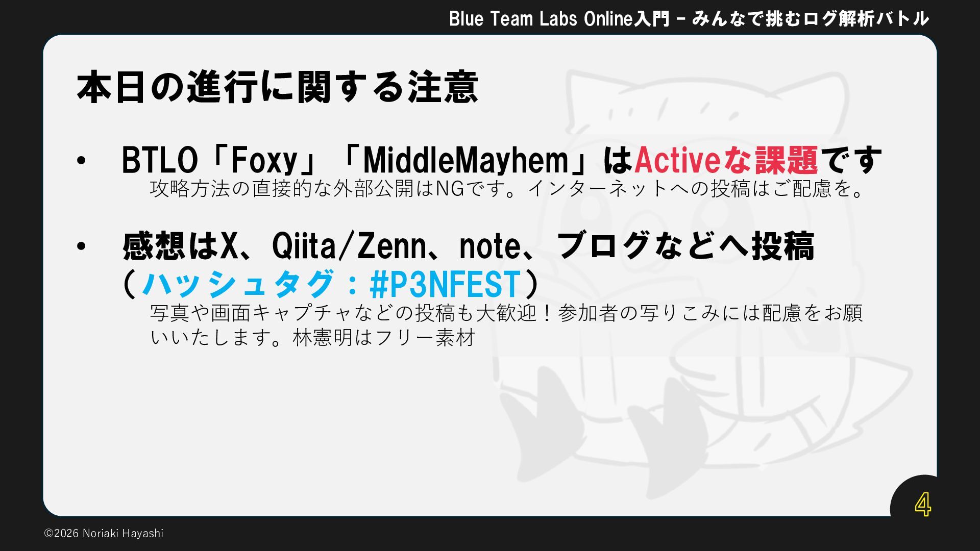The width and height of the screenshot is (980, 551).
Task: Click the sub-note starting 攻略方法の直接的な外部公開
Action: pos(506,189)
